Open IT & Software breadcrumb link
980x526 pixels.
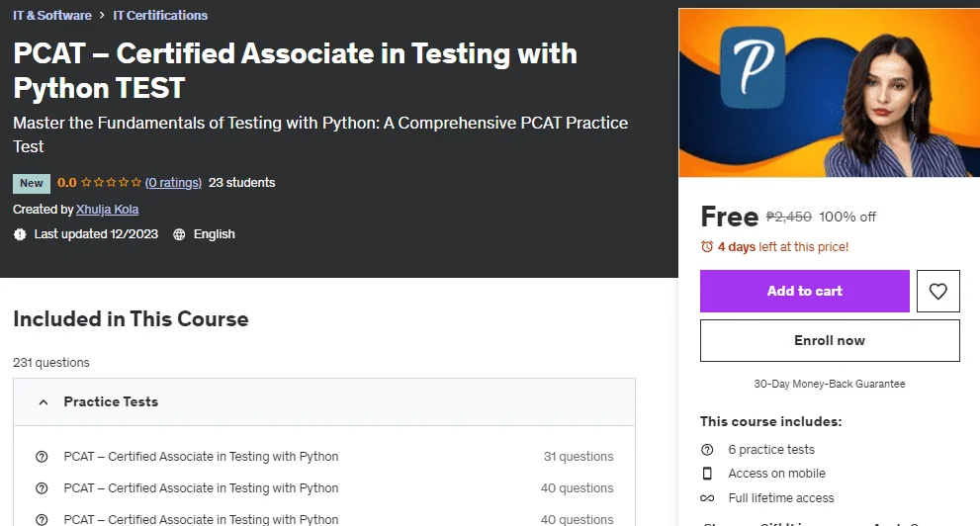[51, 15]
